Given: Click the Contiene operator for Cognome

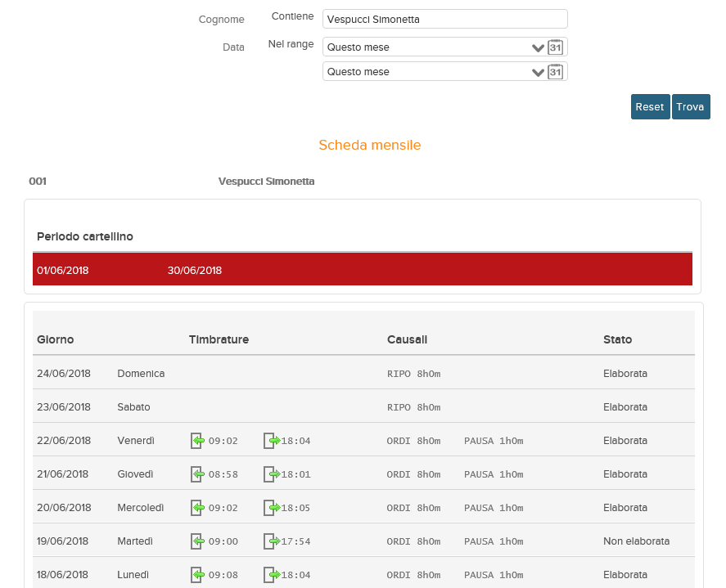Looking at the screenshot, I should point(292,16).
